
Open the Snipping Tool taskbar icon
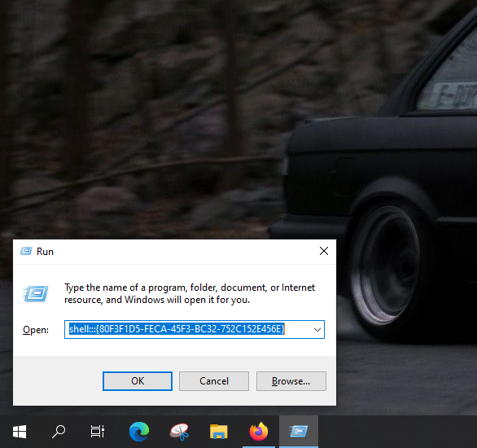[179, 432]
